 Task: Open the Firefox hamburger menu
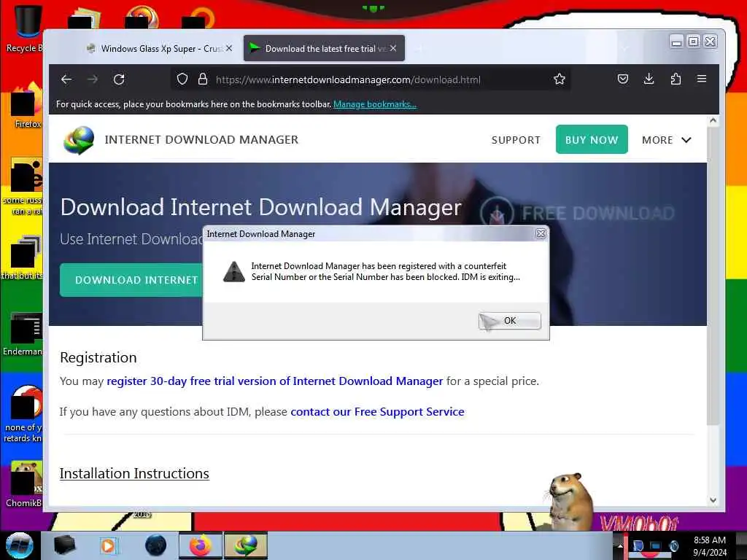point(702,79)
